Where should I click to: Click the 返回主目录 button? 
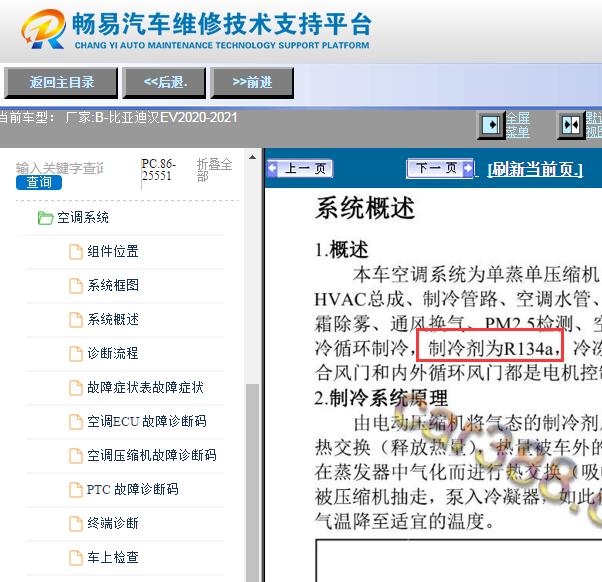coord(61,83)
